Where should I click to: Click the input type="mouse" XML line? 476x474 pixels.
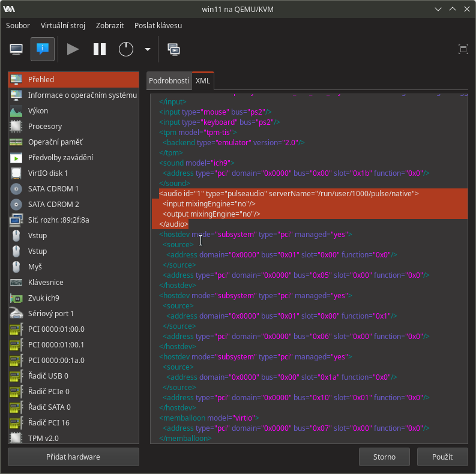point(215,112)
